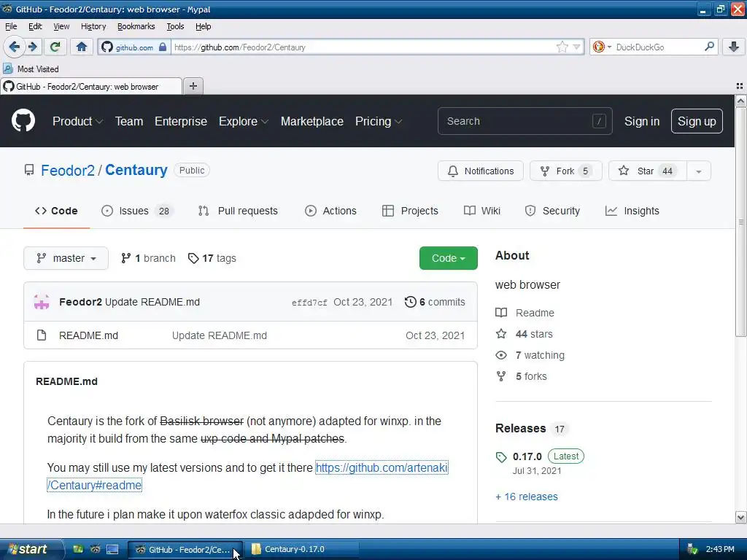The image size is (747, 560).
Task: Open the Marketplace header link
Action: pyautogui.click(x=312, y=122)
